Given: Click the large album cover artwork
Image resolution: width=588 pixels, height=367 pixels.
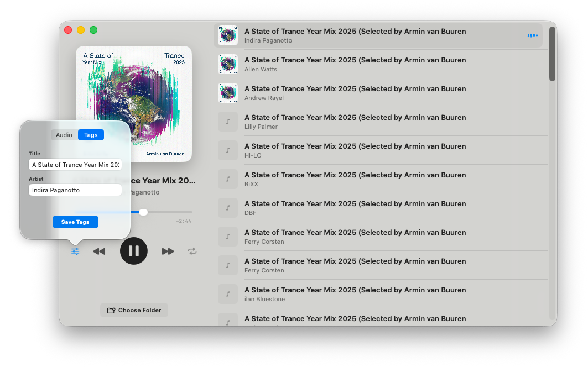Looking at the screenshot, I should point(134,104).
